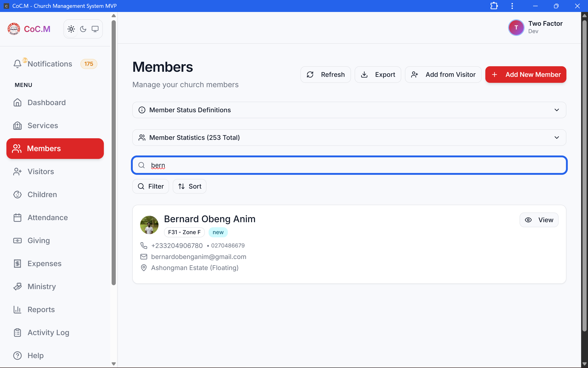Screen dimensions: 588x368
Task: Export the members list
Action: click(378, 75)
